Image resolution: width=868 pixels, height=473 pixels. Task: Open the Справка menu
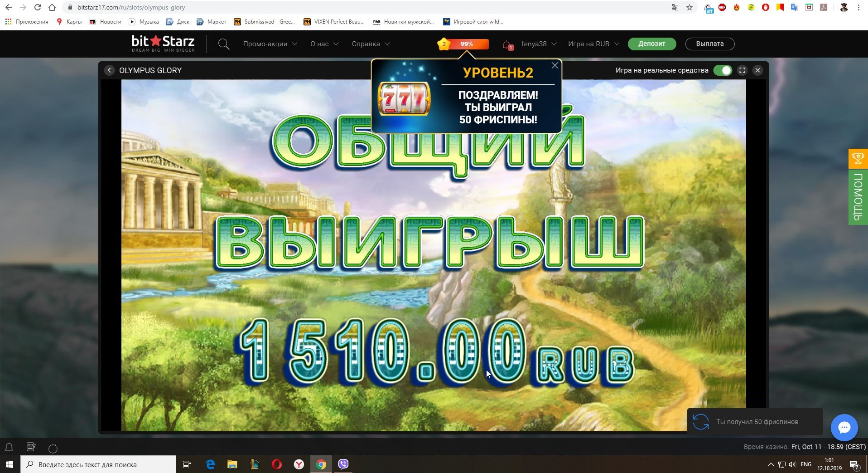click(371, 44)
